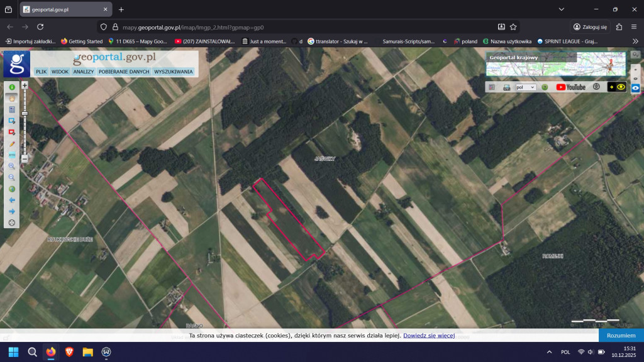Pick the pencil drawing tool

click(x=11, y=144)
